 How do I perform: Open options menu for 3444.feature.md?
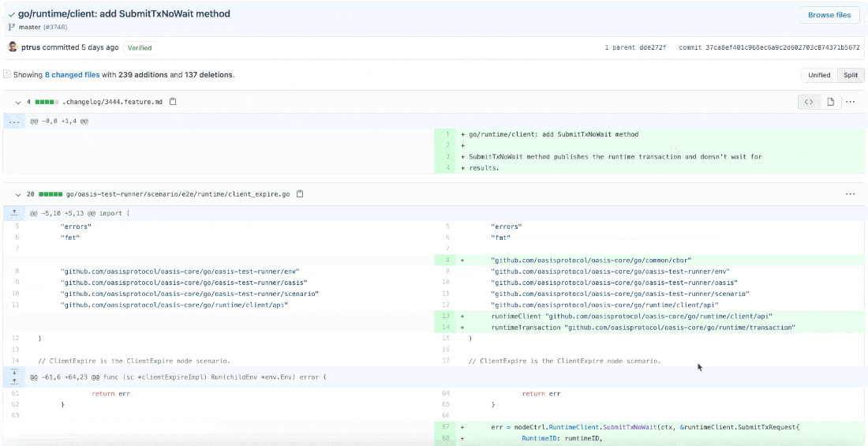point(851,102)
